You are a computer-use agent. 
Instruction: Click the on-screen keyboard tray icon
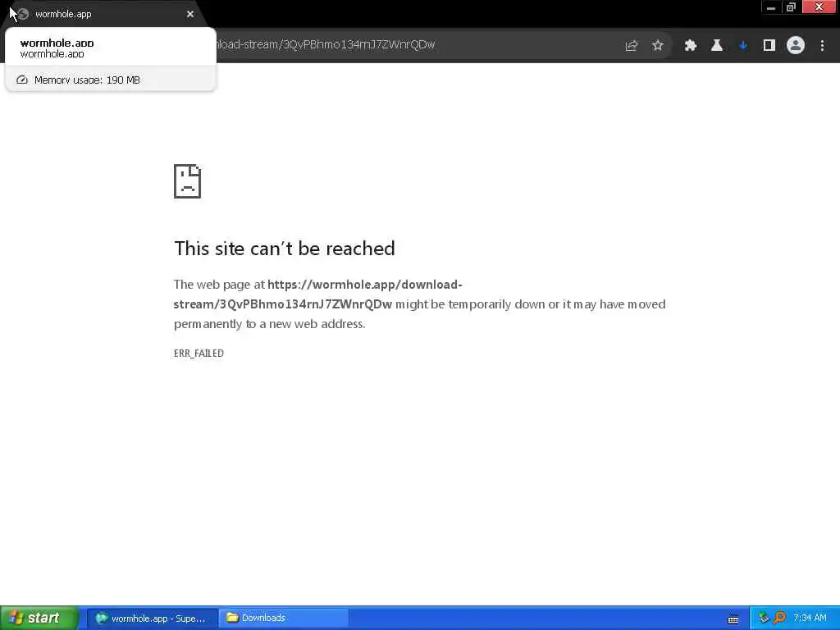coord(733,620)
